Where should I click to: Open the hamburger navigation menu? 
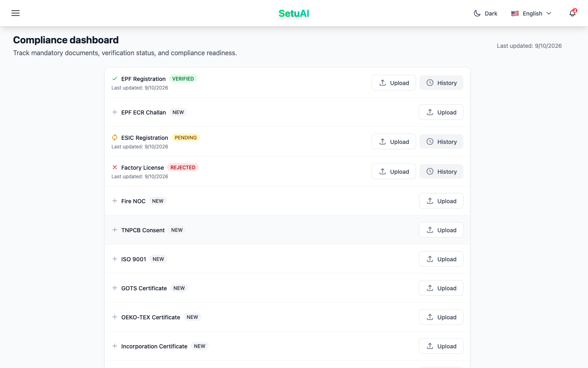tap(16, 13)
